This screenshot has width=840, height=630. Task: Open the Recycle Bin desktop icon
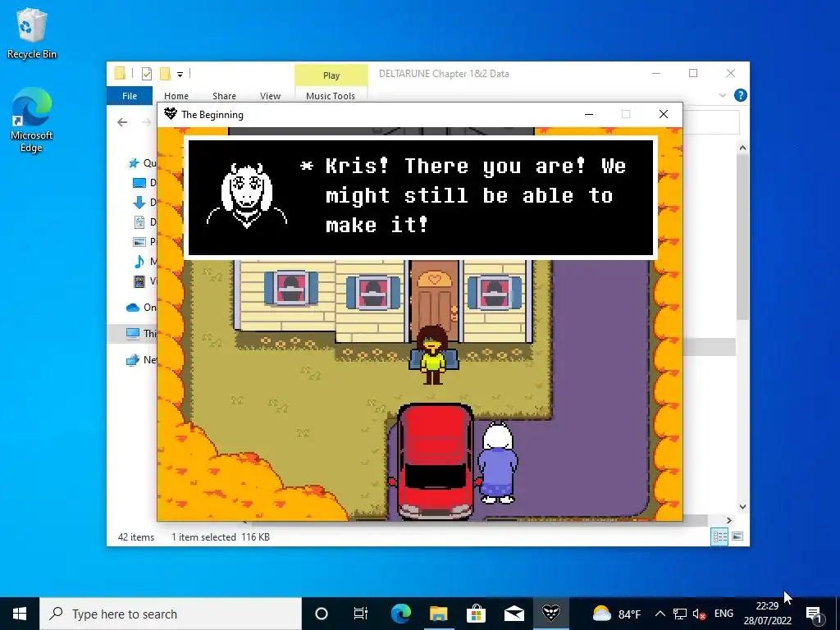click(32, 33)
